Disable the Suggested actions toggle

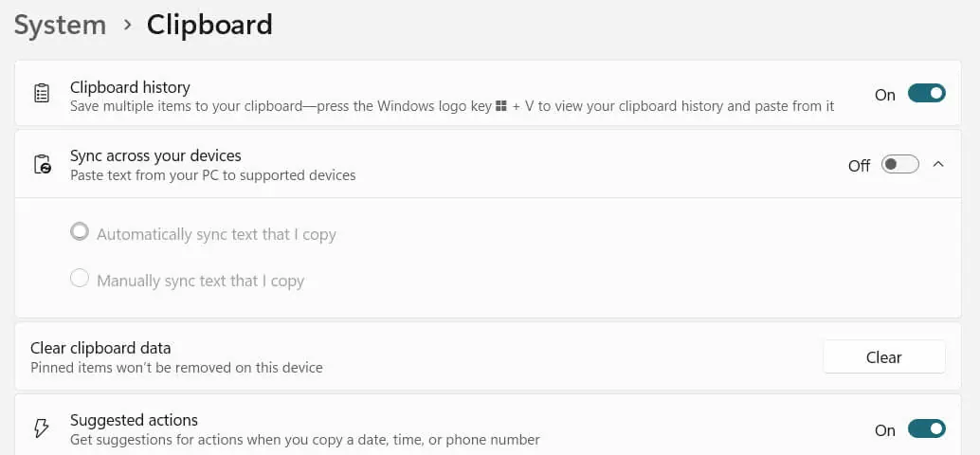926,429
